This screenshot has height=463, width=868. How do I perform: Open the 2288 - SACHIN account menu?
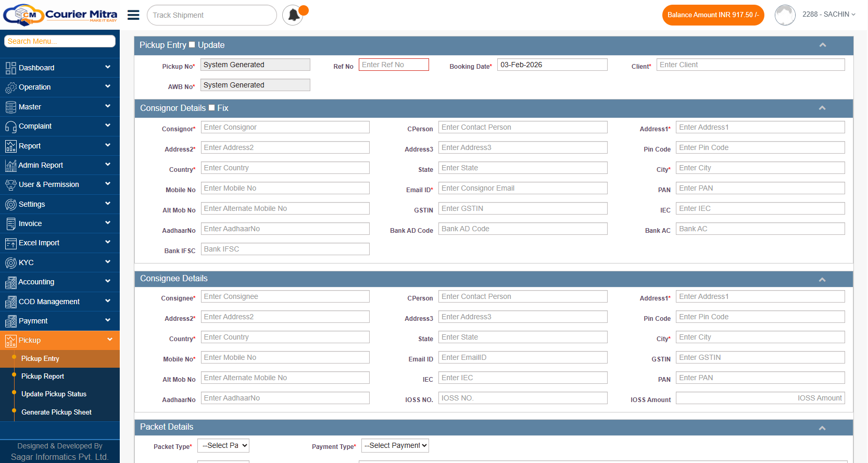[828, 15]
